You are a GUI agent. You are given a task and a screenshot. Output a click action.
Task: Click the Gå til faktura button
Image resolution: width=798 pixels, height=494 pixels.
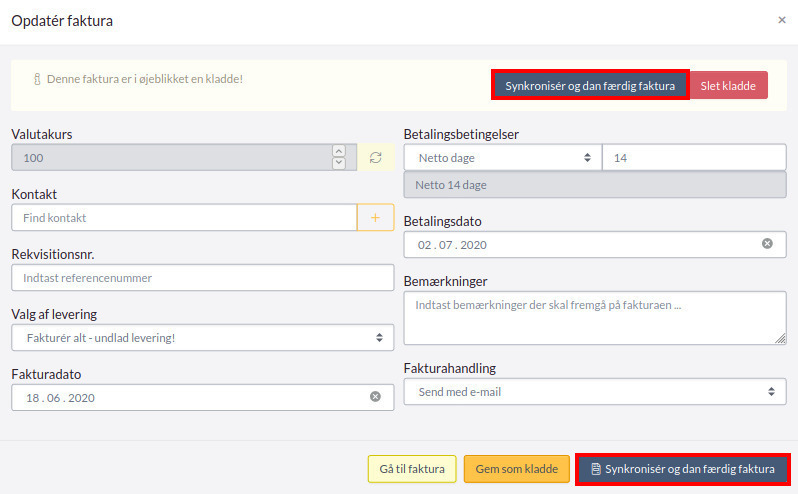pyautogui.click(x=412, y=469)
